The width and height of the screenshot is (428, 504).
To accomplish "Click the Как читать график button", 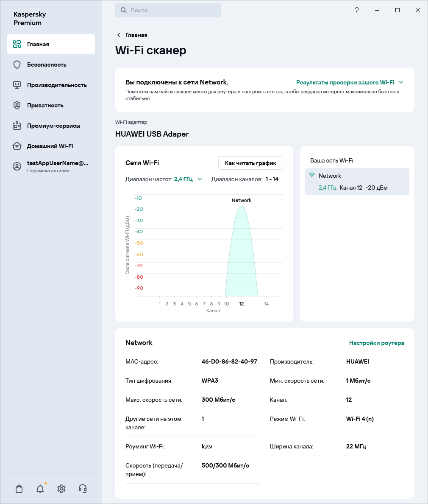I will [250, 163].
